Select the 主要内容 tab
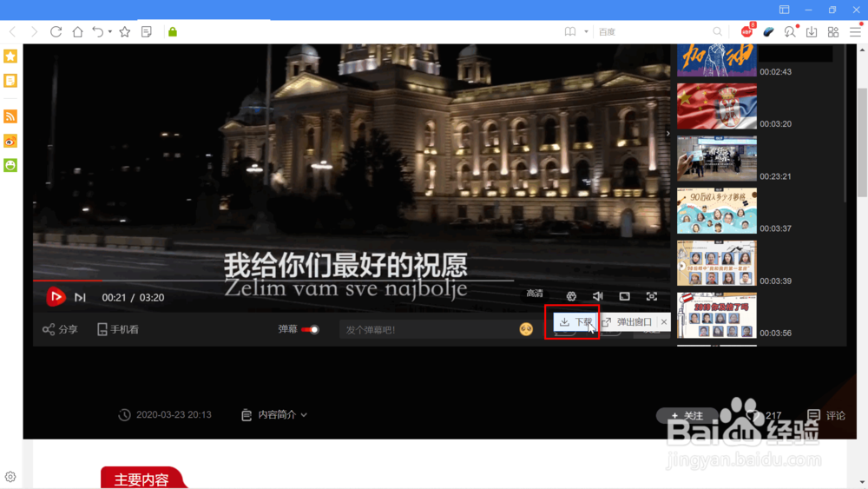This screenshot has height=489, width=868. (141, 479)
